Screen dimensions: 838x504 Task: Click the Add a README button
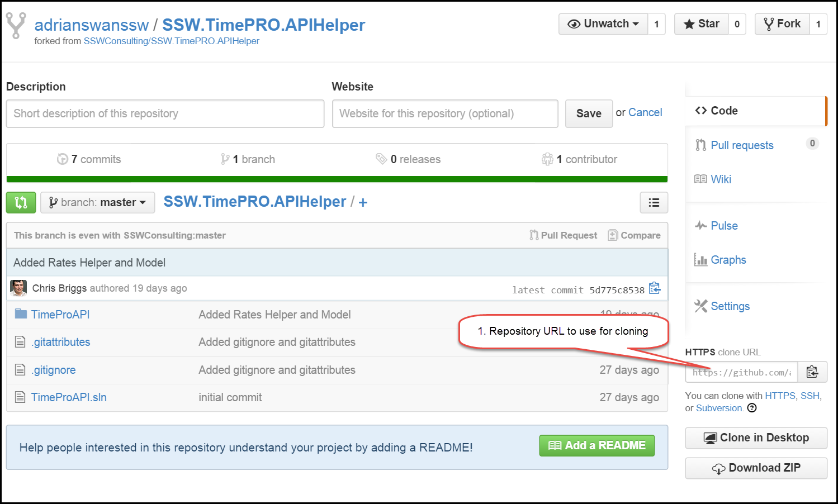click(x=596, y=445)
